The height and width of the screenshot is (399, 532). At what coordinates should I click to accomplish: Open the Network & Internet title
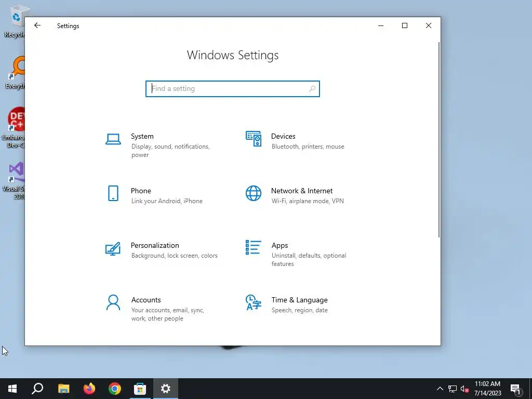click(302, 191)
